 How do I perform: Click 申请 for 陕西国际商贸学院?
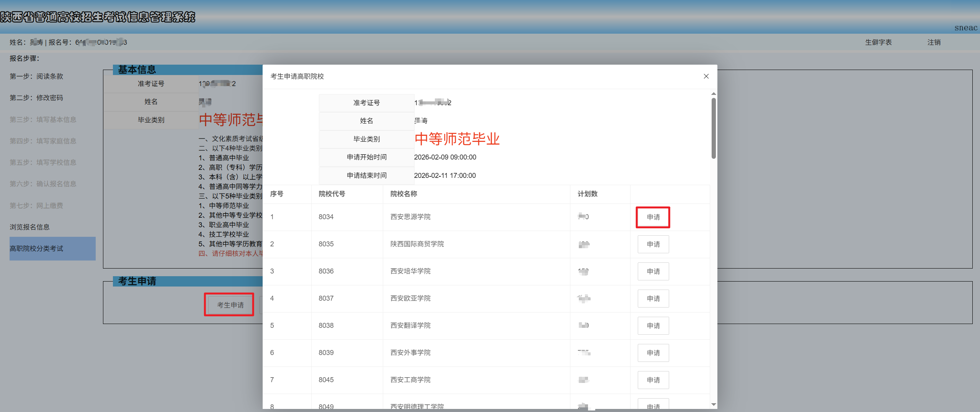[653, 244]
